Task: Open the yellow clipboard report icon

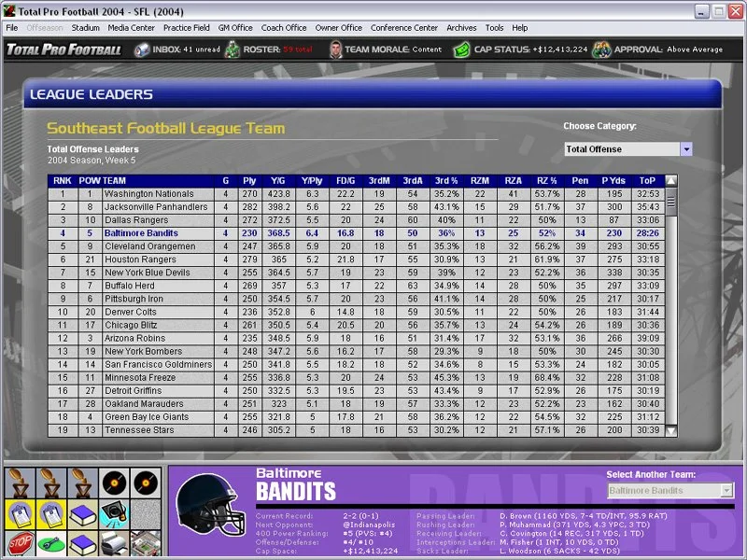Action: 20,513
